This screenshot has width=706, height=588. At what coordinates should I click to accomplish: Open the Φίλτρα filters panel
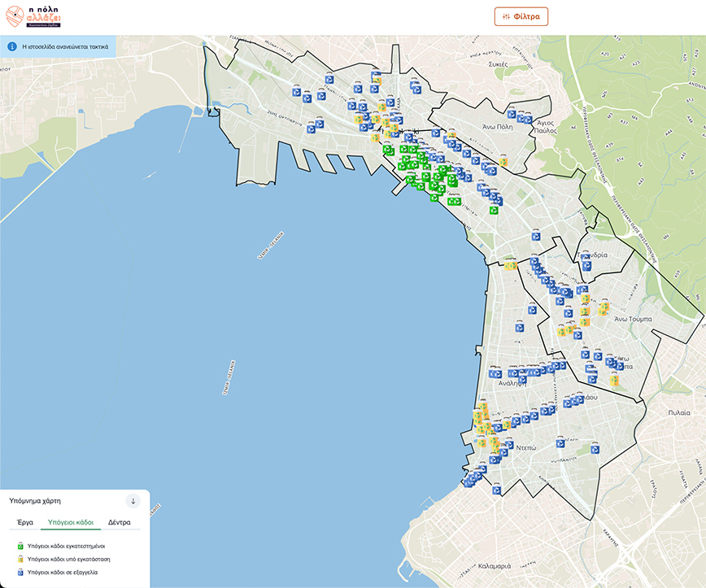(x=521, y=16)
